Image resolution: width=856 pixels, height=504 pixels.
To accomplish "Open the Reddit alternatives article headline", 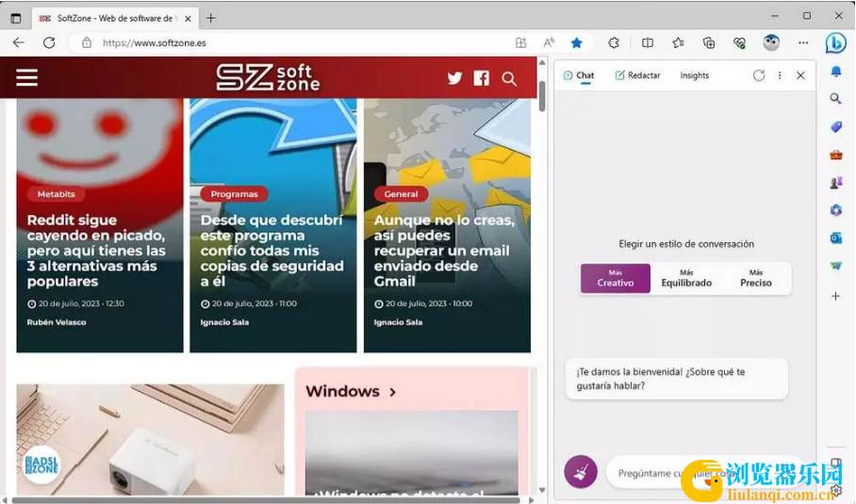I will point(96,251).
